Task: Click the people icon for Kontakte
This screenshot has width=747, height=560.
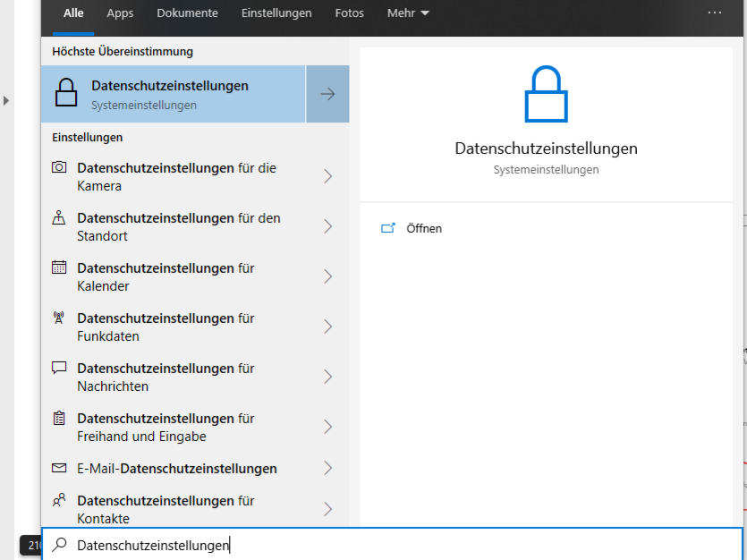Action: point(59,499)
